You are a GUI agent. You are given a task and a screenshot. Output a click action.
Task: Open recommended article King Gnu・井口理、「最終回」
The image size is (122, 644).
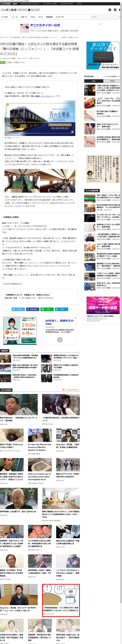pyautogui.click(x=68, y=446)
